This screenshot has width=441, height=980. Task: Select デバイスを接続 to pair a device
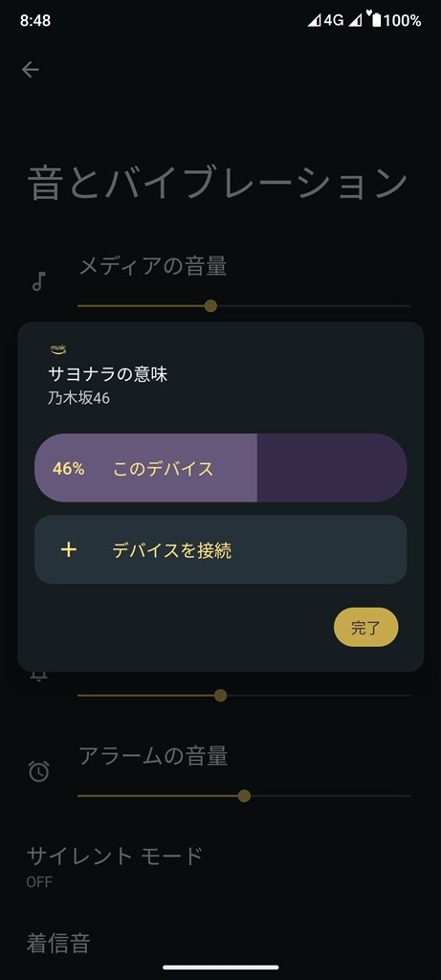(x=220, y=550)
